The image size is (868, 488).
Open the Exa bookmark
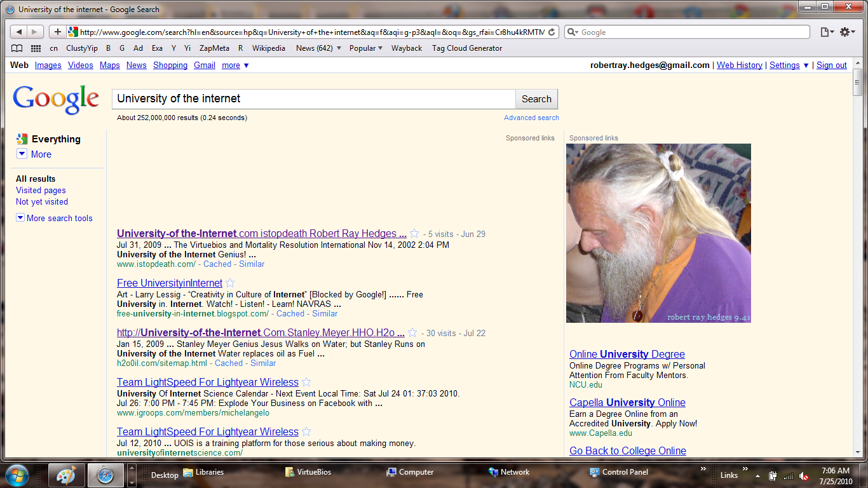(x=157, y=48)
